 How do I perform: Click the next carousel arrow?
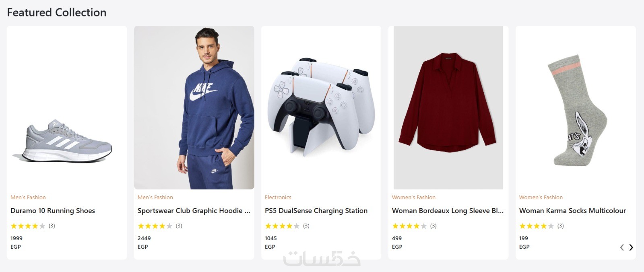click(x=631, y=247)
